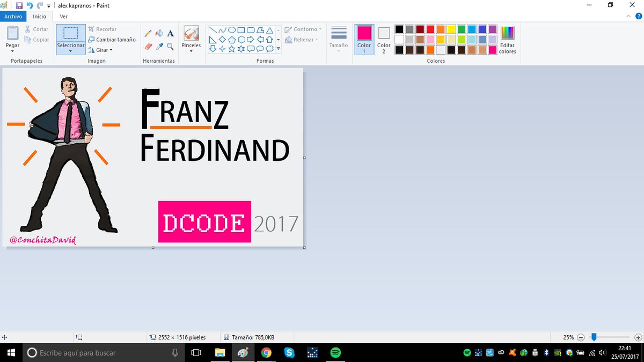
Task: Open the Windows Start menu
Action: click(x=11, y=352)
